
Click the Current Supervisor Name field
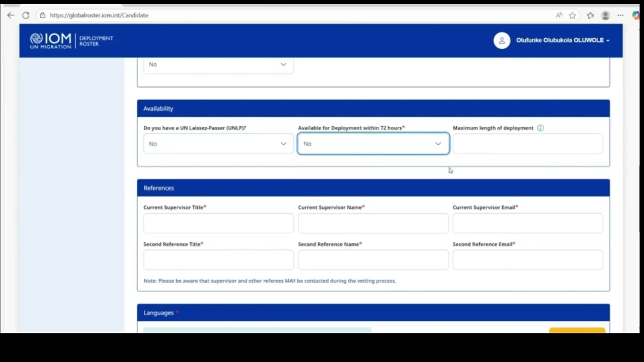[x=373, y=223]
